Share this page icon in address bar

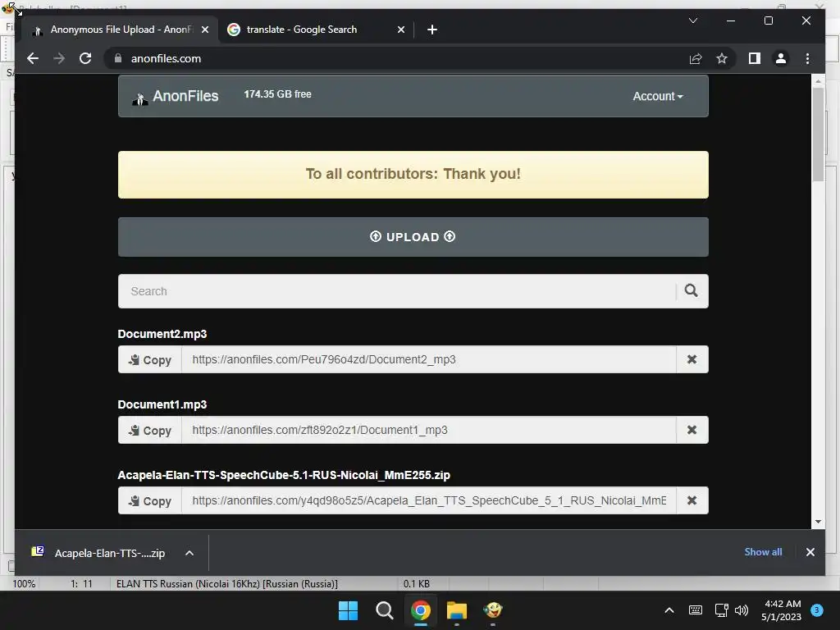[x=696, y=58]
